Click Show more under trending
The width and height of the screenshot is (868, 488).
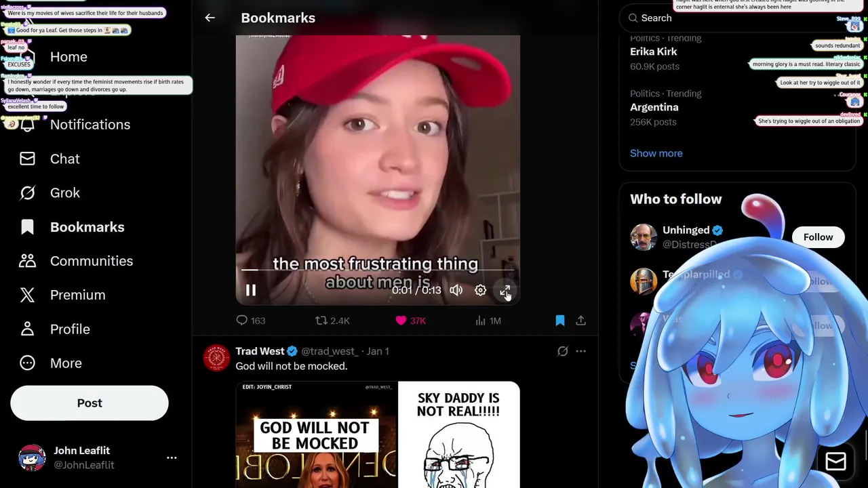(656, 153)
